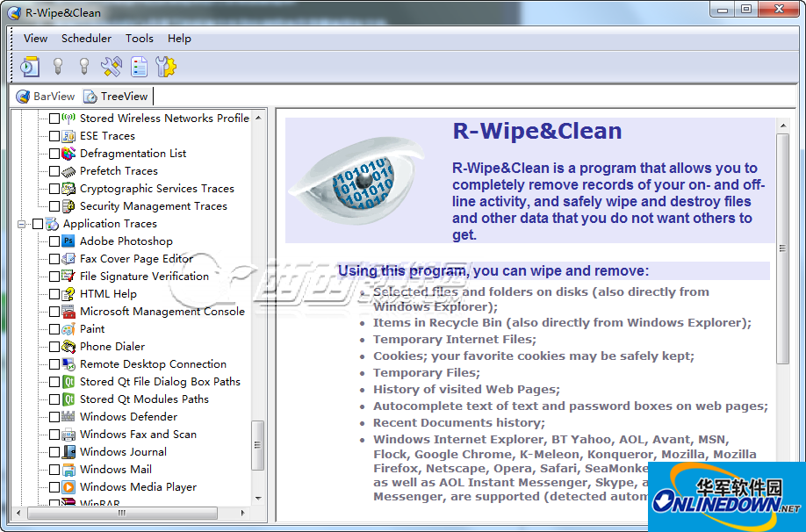
Task: Tick the Windows Mail checkbox
Action: click(x=54, y=470)
